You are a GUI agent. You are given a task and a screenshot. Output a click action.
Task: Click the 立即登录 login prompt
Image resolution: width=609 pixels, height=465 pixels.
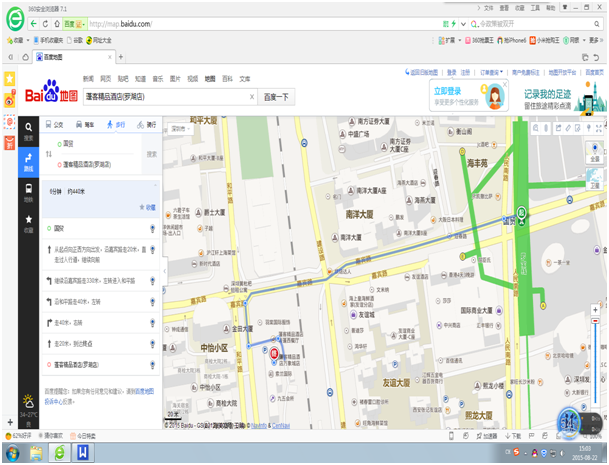coord(447,91)
